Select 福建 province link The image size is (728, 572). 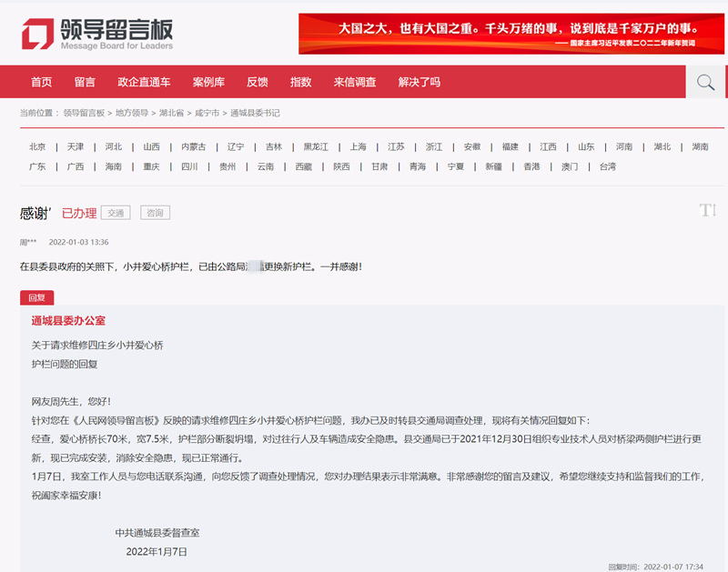click(x=511, y=146)
